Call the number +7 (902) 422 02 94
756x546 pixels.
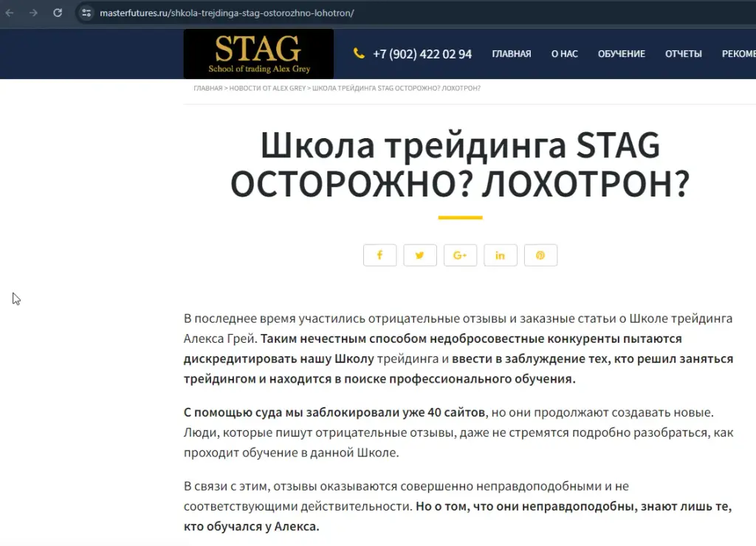pos(422,54)
